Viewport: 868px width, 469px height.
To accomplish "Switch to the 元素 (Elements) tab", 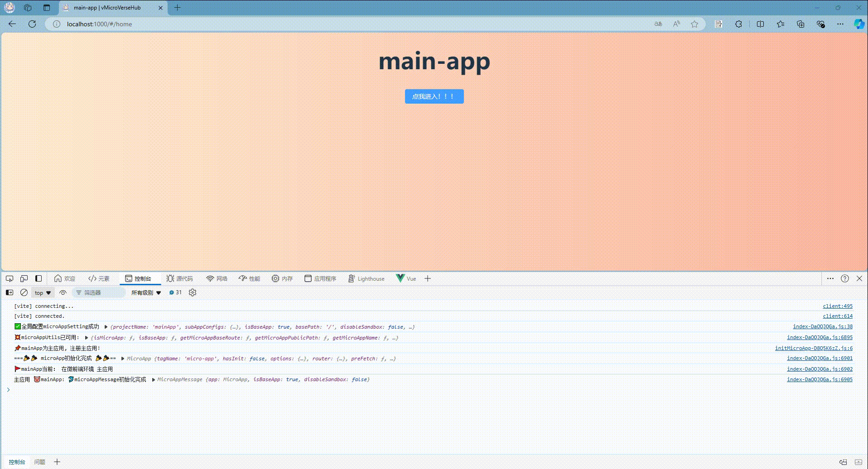I will [x=99, y=278].
